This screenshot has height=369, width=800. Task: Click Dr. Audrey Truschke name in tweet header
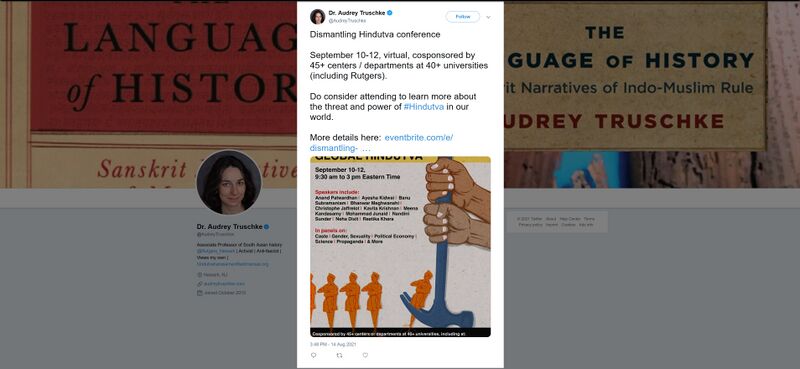(357, 13)
